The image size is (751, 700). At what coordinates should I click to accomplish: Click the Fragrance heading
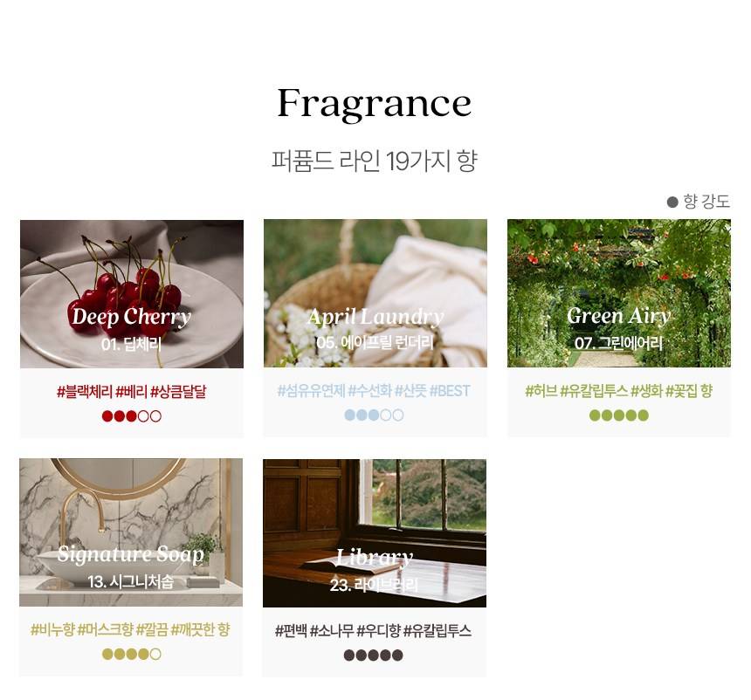pos(375,103)
